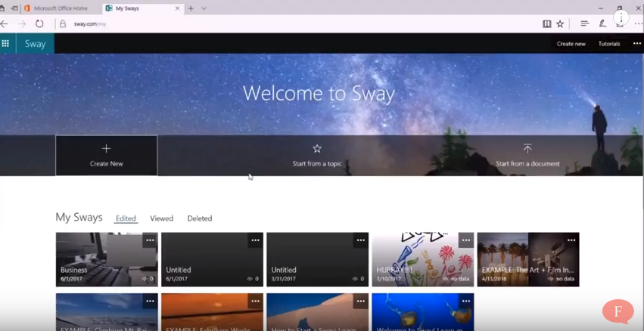Open options on How to Start card
This screenshot has height=331, width=644.
coord(361,301)
